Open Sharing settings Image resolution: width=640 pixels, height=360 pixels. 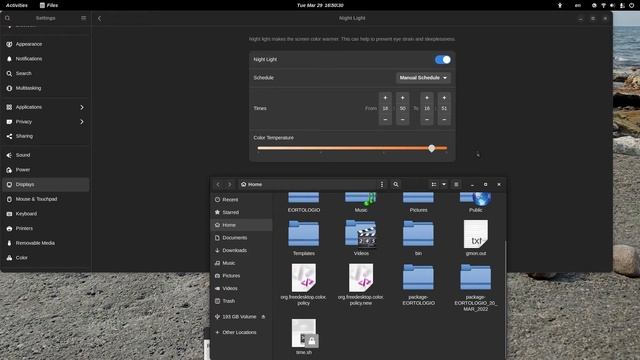click(x=45, y=136)
